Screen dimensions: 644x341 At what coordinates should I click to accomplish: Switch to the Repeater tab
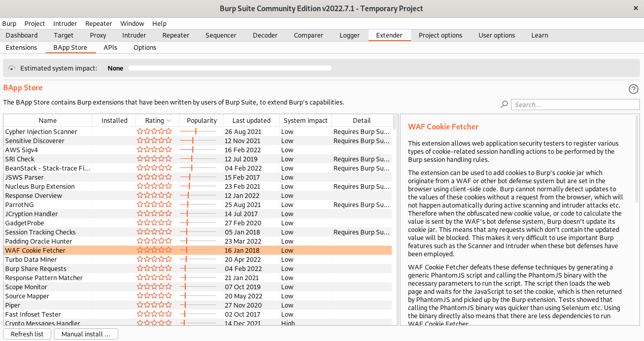click(x=176, y=36)
